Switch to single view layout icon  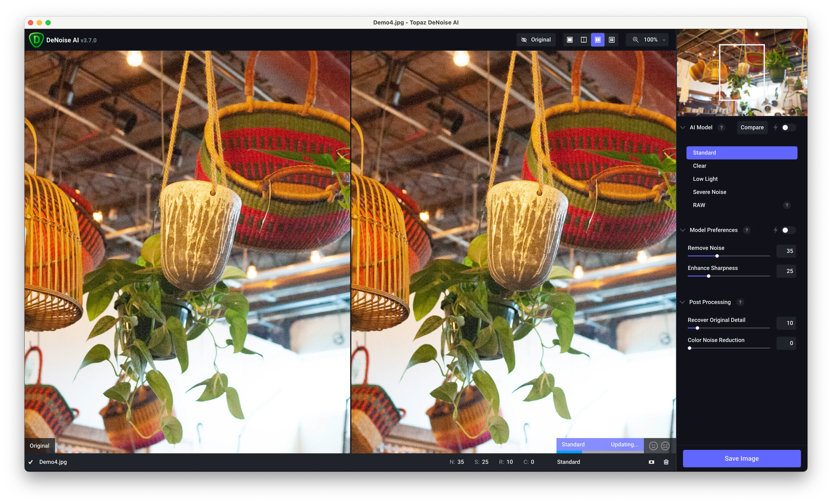point(570,40)
